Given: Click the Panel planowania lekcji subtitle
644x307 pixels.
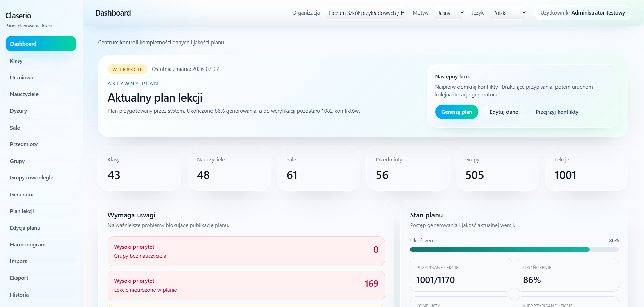Looking at the screenshot, I should [28, 26].
